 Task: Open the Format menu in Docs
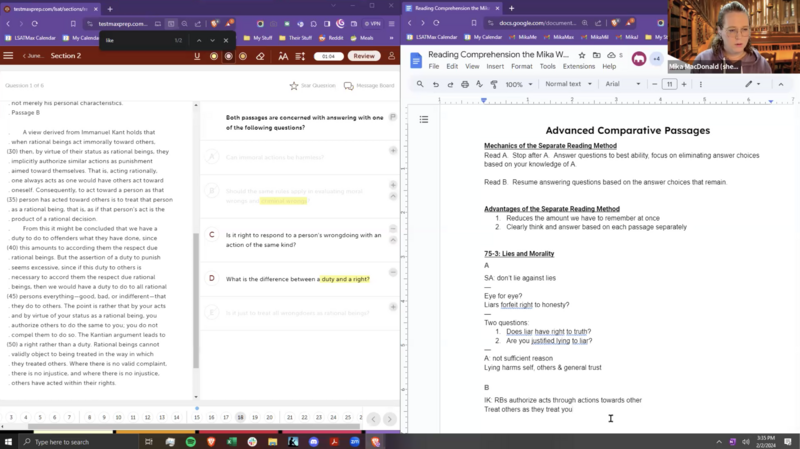(521, 67)
